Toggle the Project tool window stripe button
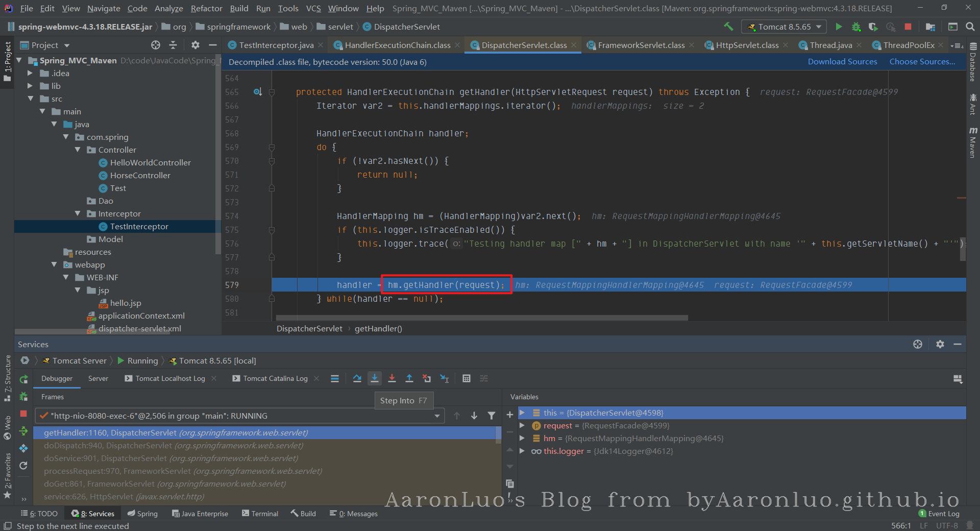980x531 pixels. (x=7, y=61)
